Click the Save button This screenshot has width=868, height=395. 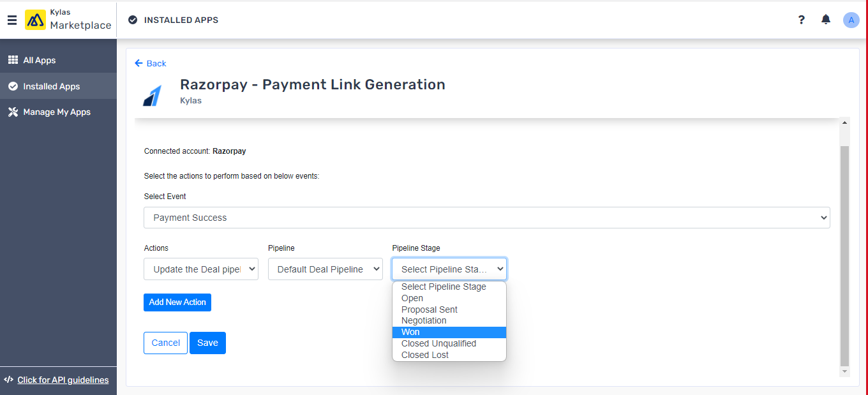click(x=207, y=343)
